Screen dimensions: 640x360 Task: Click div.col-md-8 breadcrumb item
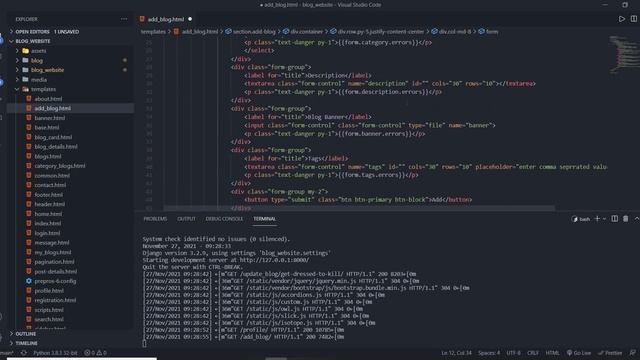[451, 31]
